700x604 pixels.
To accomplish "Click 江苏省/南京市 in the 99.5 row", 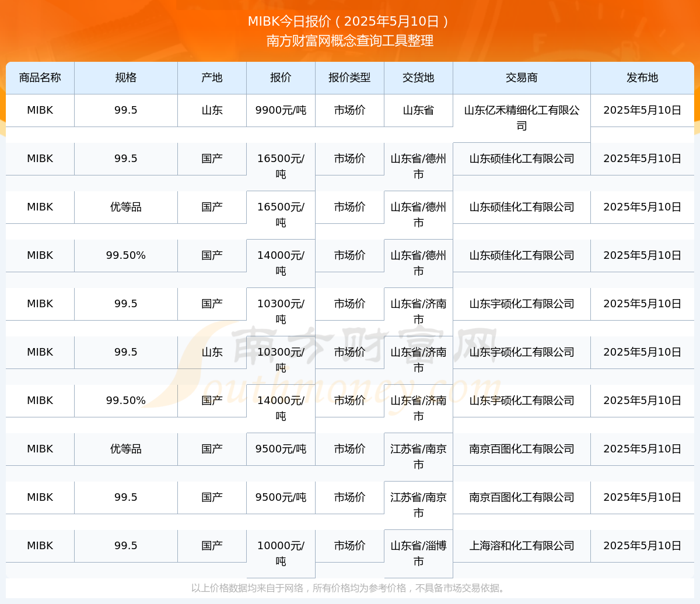I will click(x=419, y=505).
